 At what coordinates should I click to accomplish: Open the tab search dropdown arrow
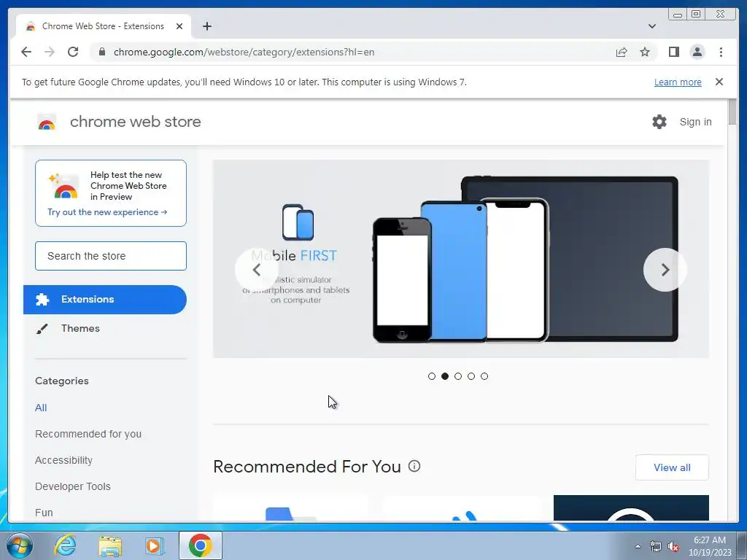click(x=652, y=26)
